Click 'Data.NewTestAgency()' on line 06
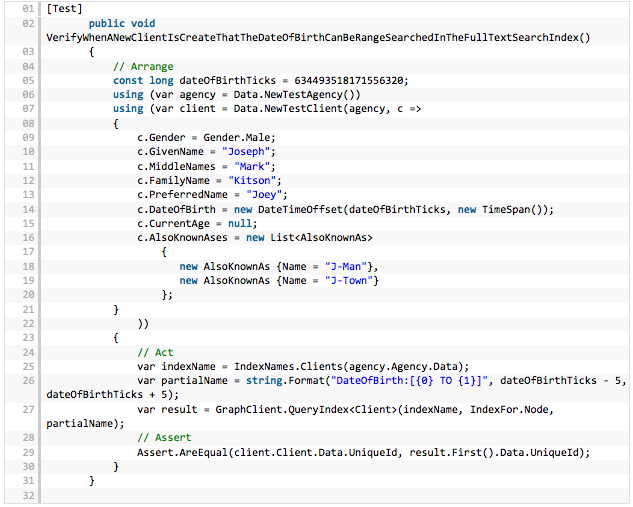 [296, 94]
